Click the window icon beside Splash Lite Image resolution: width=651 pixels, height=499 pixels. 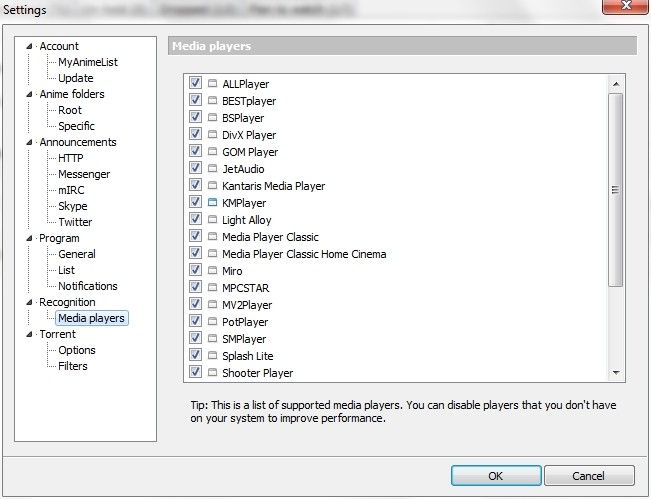(212, 356)
